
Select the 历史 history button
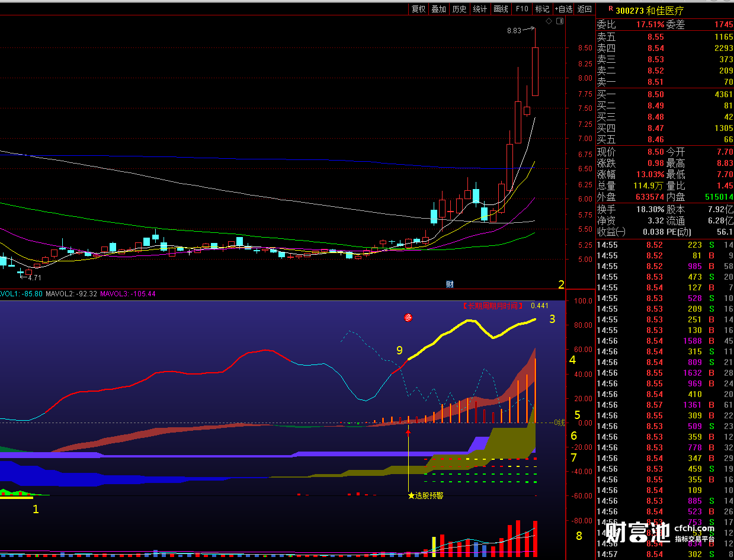pyautogui.click(x=459, y=9)
